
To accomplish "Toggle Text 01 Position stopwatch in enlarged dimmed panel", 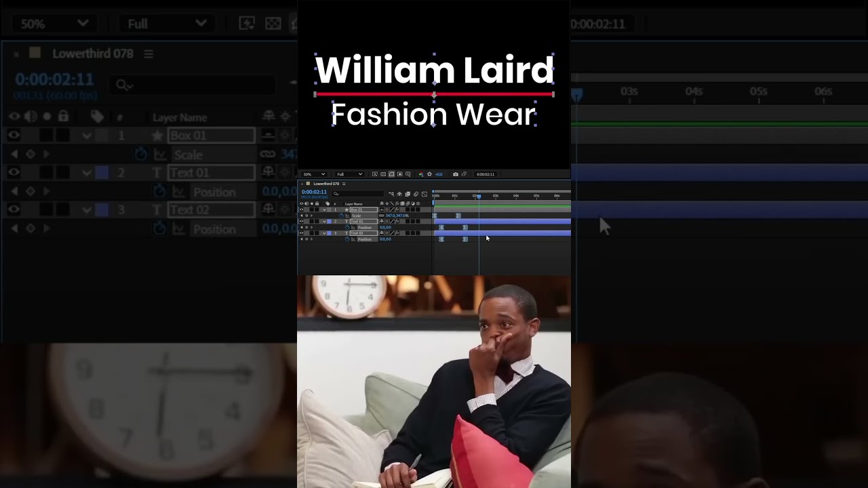I will coord(160,192).
